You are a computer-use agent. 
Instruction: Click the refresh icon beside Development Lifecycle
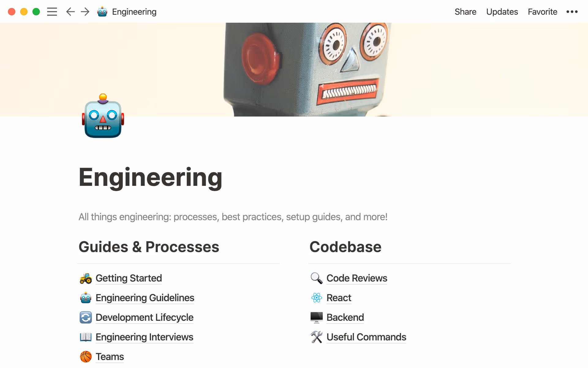point(85,317)
